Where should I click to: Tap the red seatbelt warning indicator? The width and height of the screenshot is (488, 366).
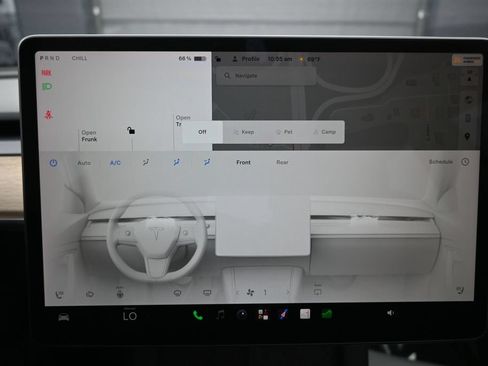[49, 114]
